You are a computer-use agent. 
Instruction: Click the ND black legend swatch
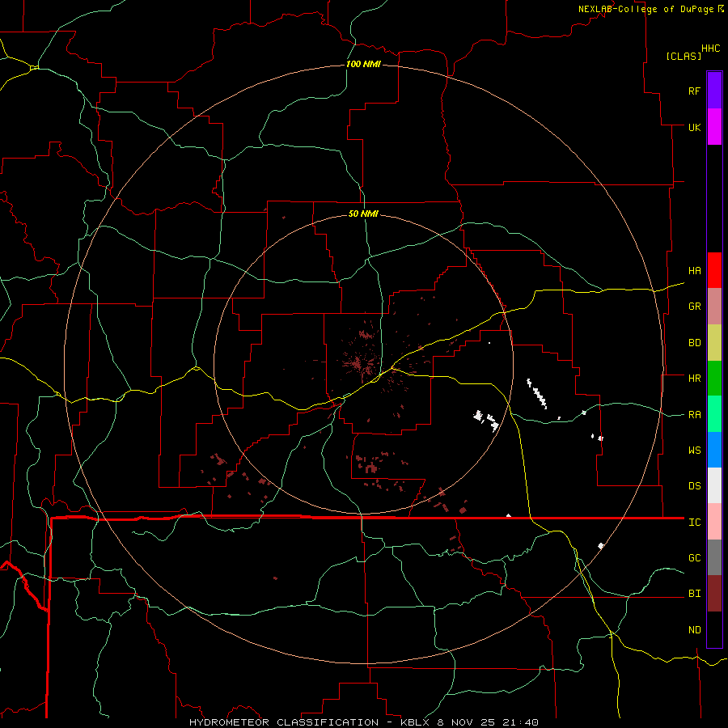pos(714,629)
